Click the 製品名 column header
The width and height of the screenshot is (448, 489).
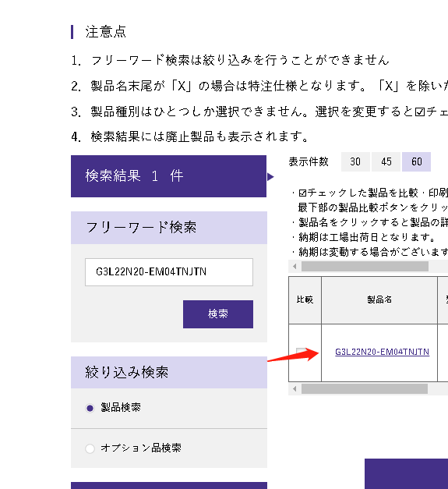(x=379, y=300)
